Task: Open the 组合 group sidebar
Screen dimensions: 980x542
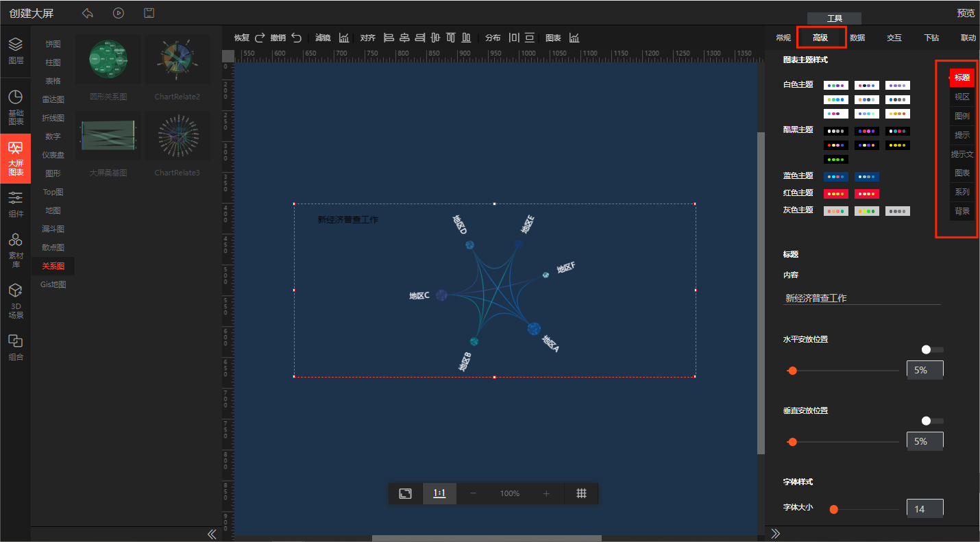Action: click(15, 348)
